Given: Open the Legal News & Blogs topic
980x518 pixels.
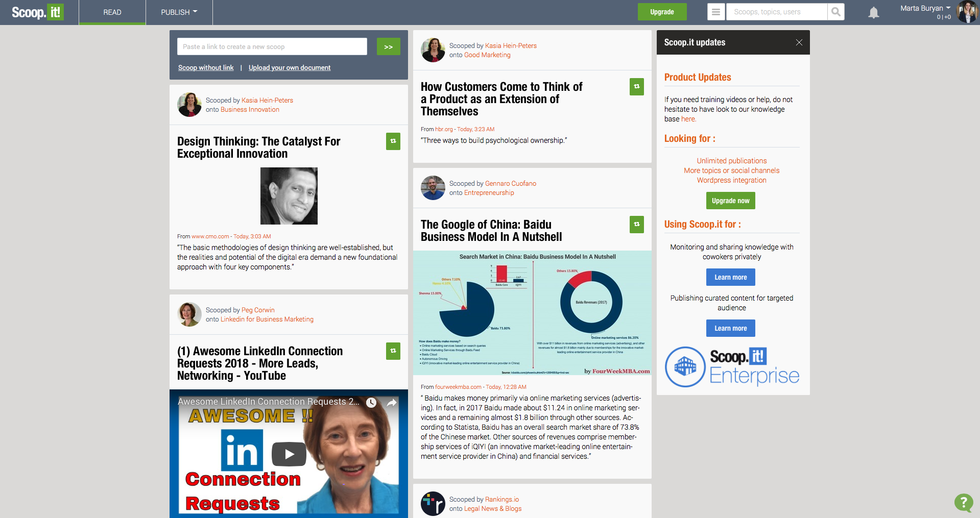Looking at the screenshot, I should 493,508.
